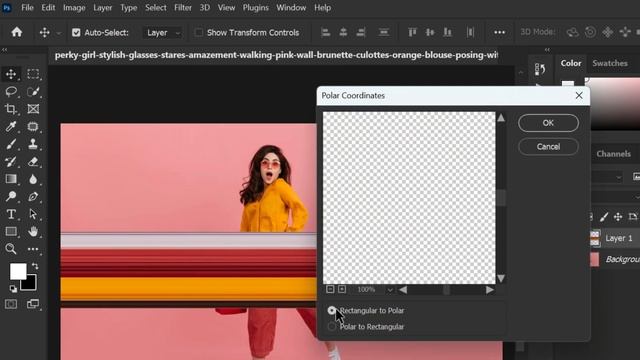The width and height of the screenshot is (640, 360).
Task: Click the background color swatch
Action: tap(31, 284)
